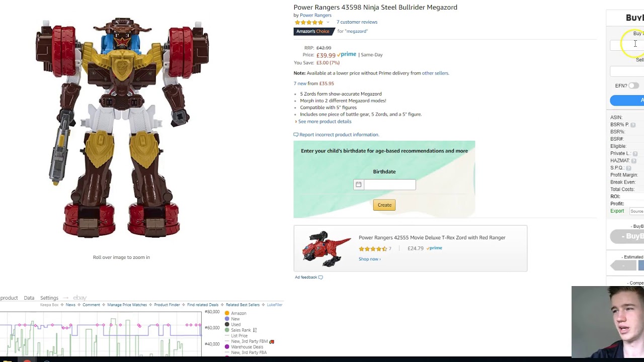Click the Prime logo next to price

(347, 54)
